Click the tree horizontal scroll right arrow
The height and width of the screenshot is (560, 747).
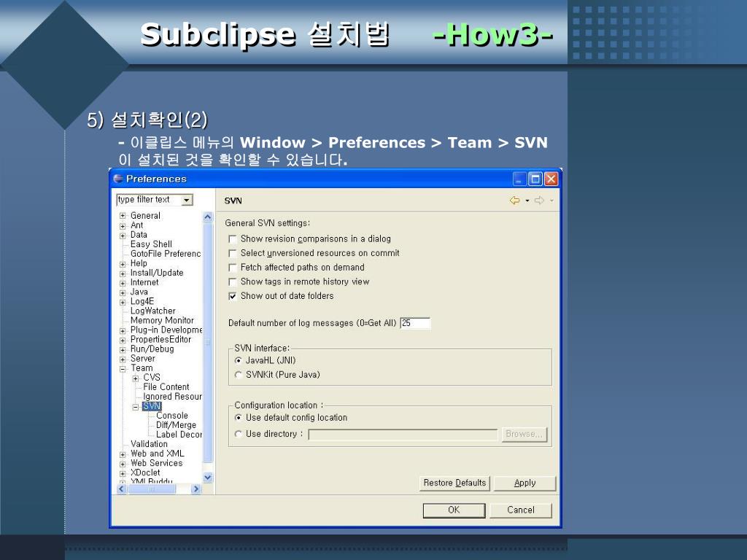196,489
